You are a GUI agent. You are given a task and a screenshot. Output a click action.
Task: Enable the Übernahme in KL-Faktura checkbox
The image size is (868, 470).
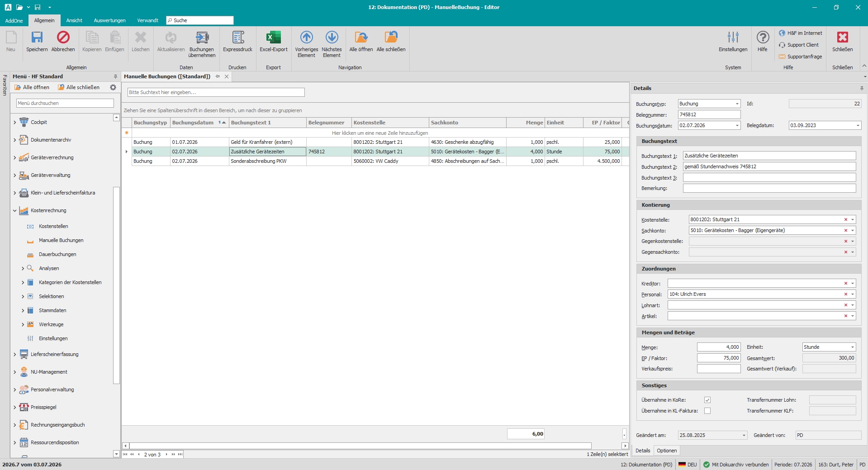point(707,411)
